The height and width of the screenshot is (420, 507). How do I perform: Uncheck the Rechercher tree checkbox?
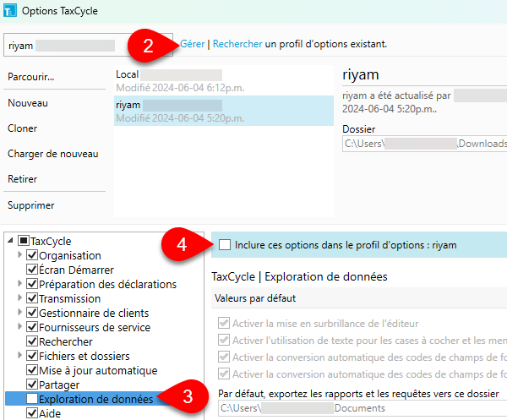point(32,341)
